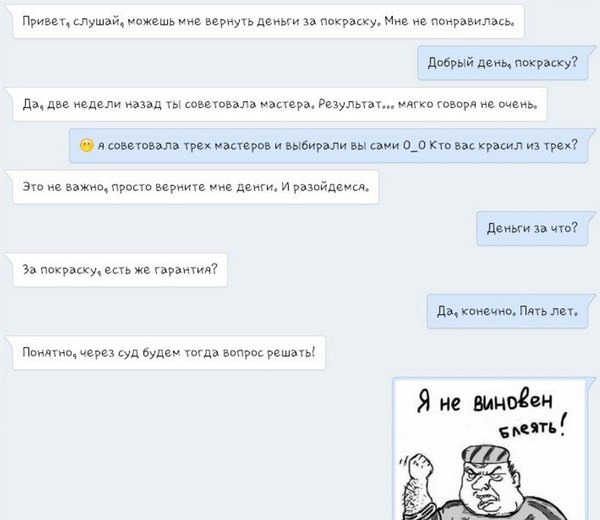600x520 pixels.
Task: Select the 'Это не важно' message bubble
Action: point(196,187)
